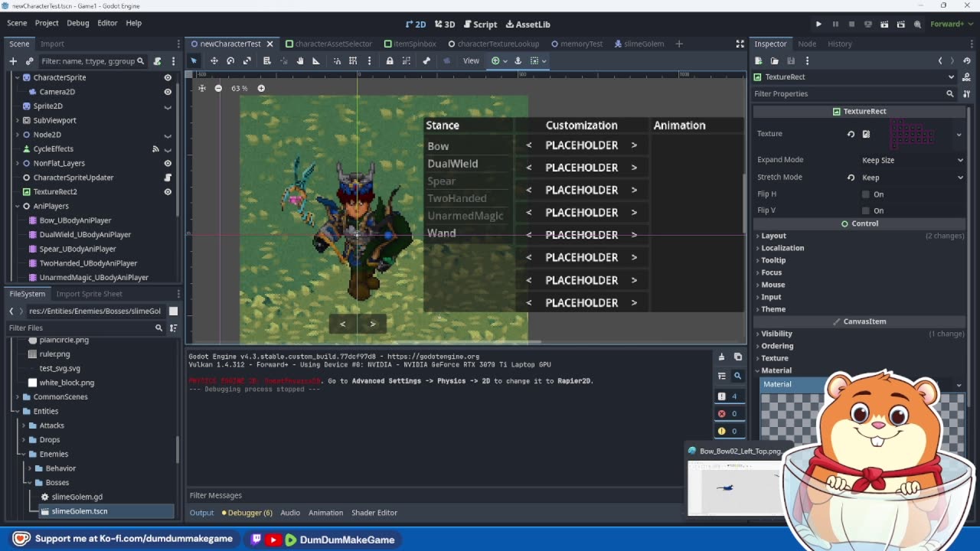Zoom out the 2D viewport
Image resolution: width=980 pixels, height=551 pixels.
point(218,88)
